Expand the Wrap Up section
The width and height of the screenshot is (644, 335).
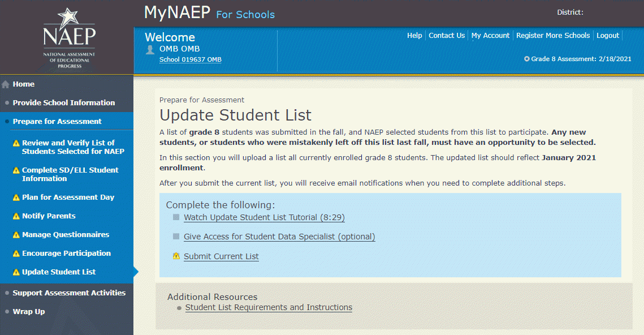point(29,312)
